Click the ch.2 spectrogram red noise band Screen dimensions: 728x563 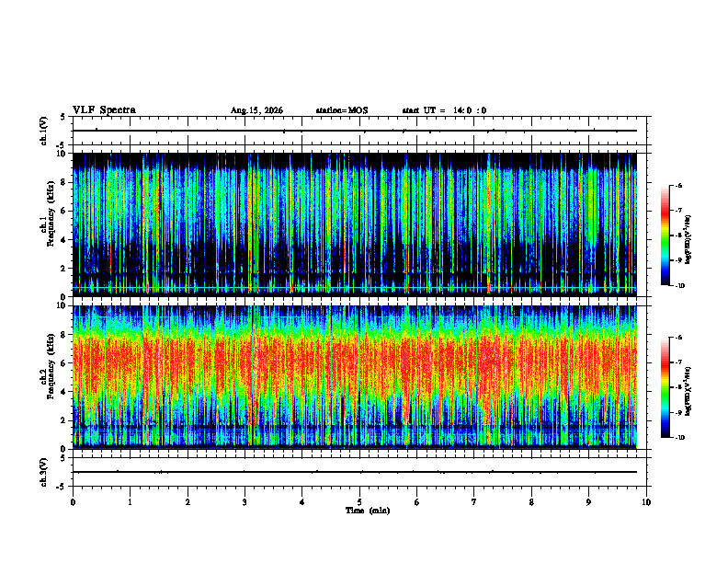[x=355, y=362]
